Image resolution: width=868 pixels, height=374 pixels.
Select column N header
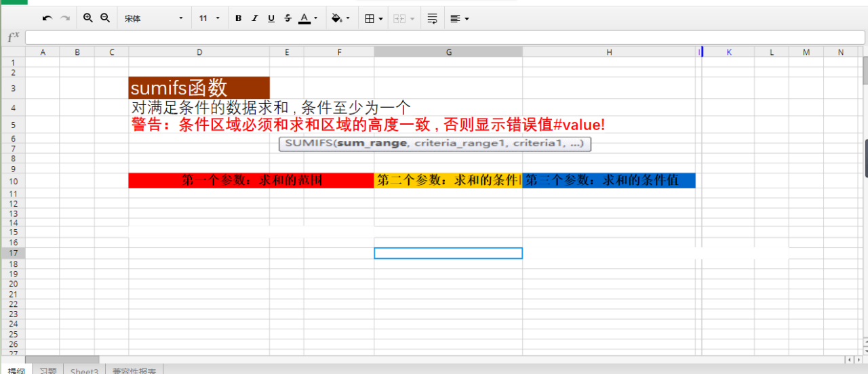click(x=841, y=52)
